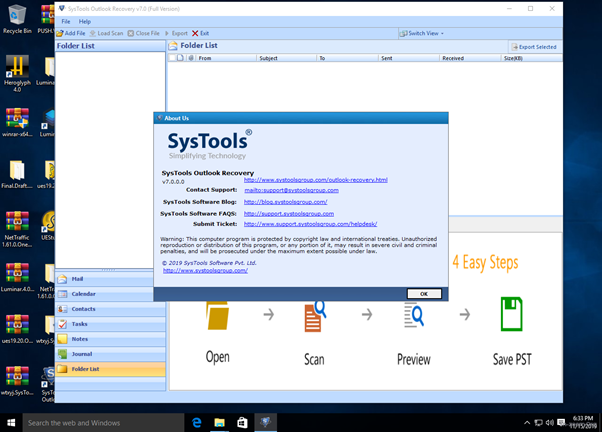Click the Load Scan toolbar button
602x432 pixels.
[x=106, y=33]
